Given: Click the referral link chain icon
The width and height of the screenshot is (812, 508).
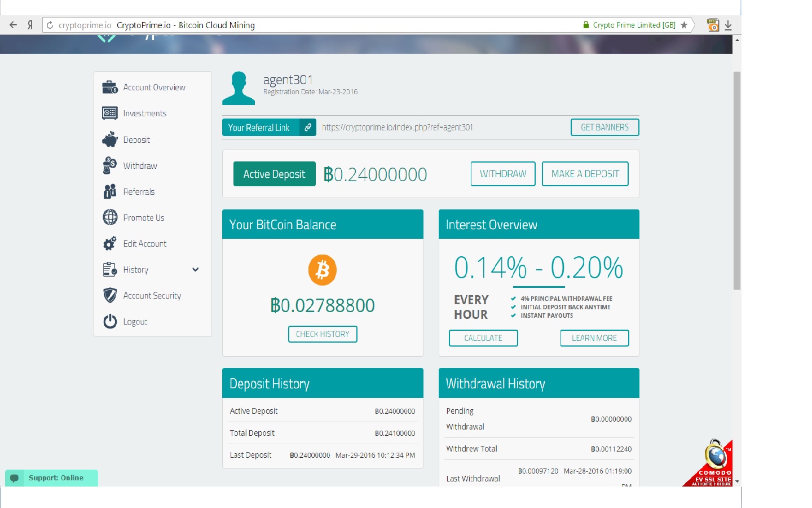Looking at the screenshot, I should coord(308,128).
